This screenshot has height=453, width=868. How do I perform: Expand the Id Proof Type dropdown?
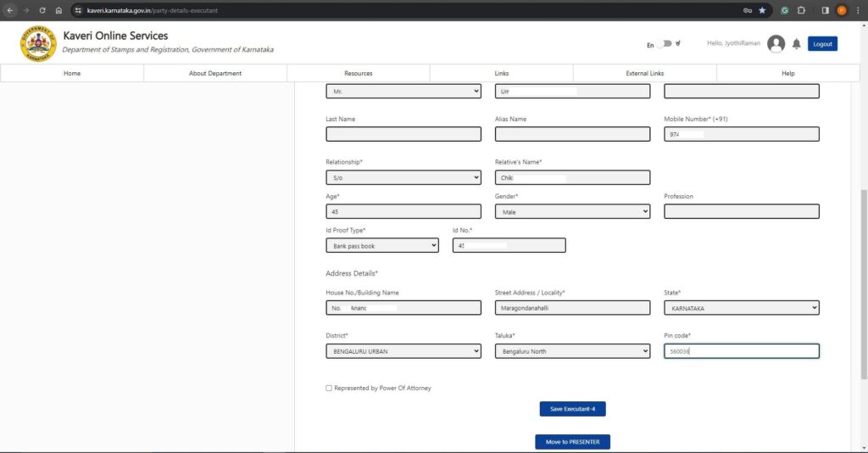(x=381, y=245)
